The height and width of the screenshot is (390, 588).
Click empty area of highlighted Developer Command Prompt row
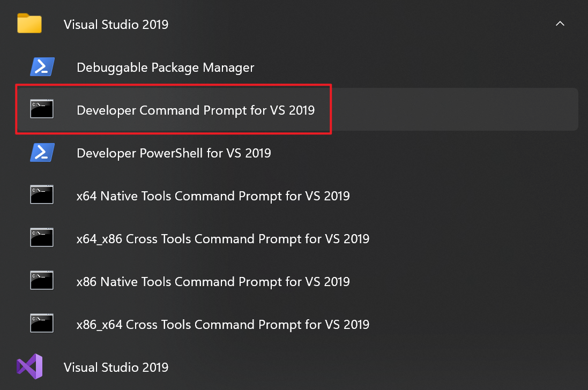[456, 110]
